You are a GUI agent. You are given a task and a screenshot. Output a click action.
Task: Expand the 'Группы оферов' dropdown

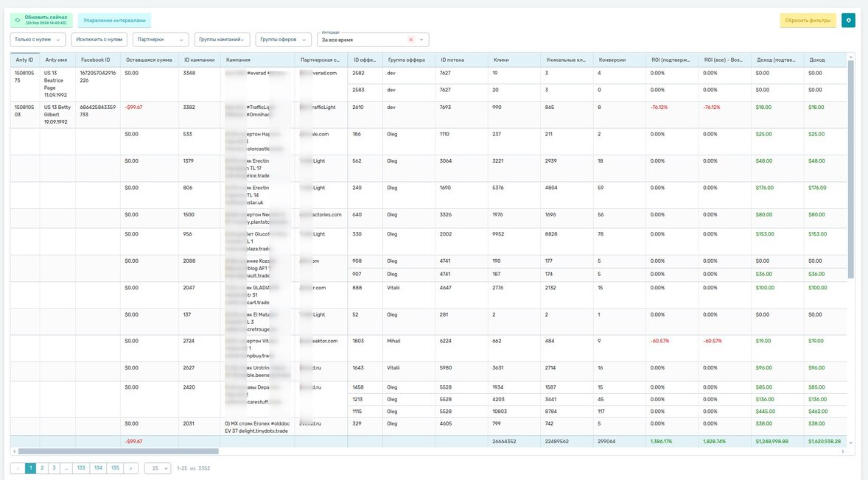pos(284,40)
